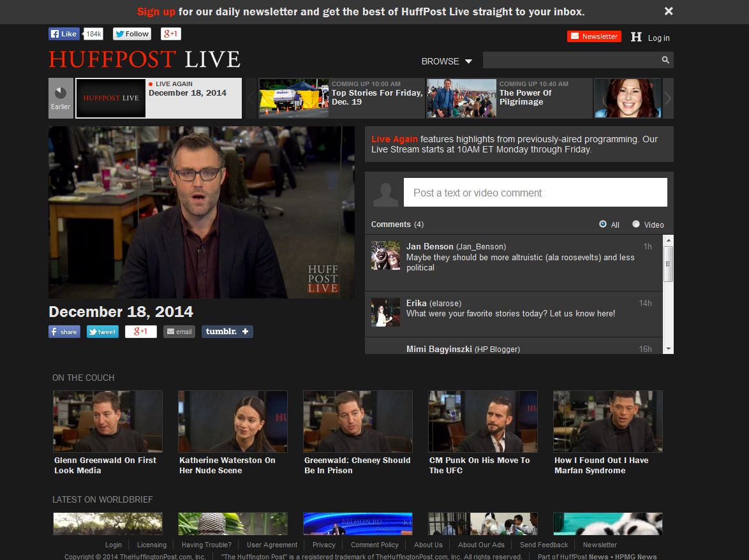The height and width of the screenshot is (560, 749).
Task: Share the video by email
Action: [x=179, y=332]
